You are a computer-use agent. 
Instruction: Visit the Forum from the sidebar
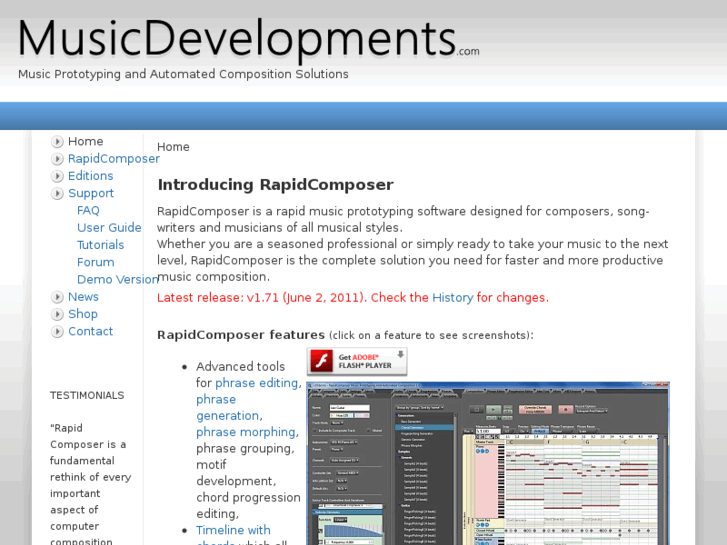click(x=95, y=262)
